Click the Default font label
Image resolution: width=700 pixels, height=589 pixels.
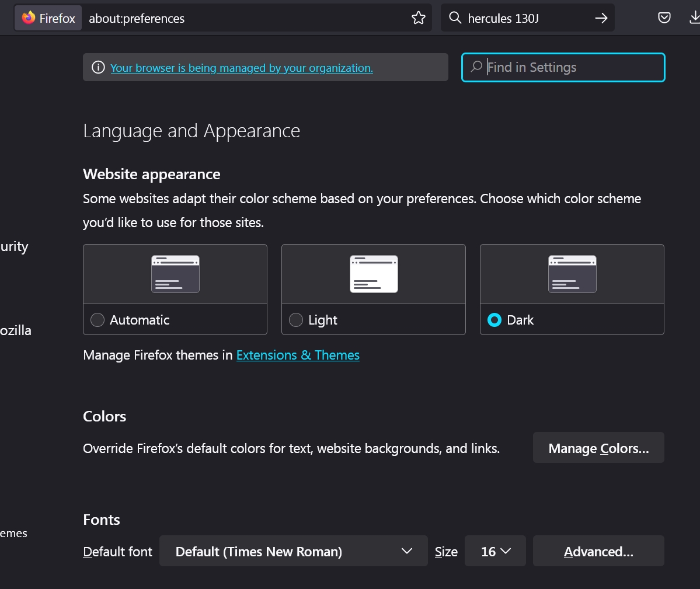click(117, 552)
